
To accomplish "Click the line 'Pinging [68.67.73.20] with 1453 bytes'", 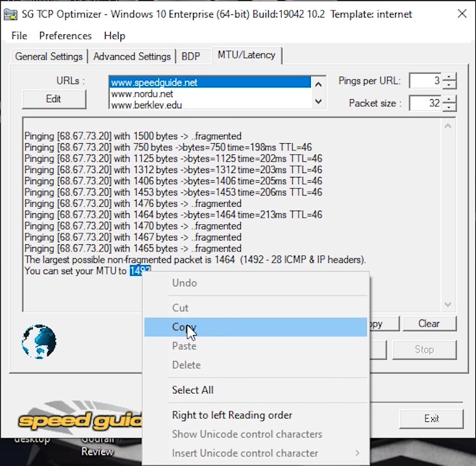I will click(x=174, y=192).
